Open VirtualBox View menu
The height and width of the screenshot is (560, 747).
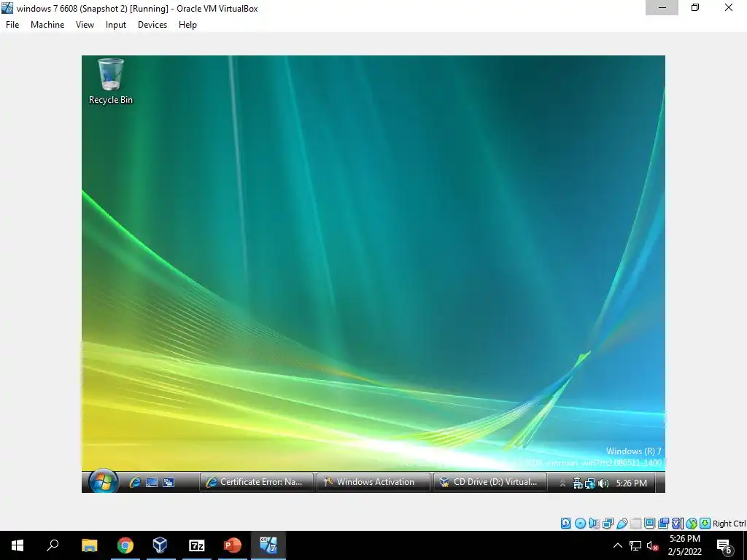tap(85, 25)
